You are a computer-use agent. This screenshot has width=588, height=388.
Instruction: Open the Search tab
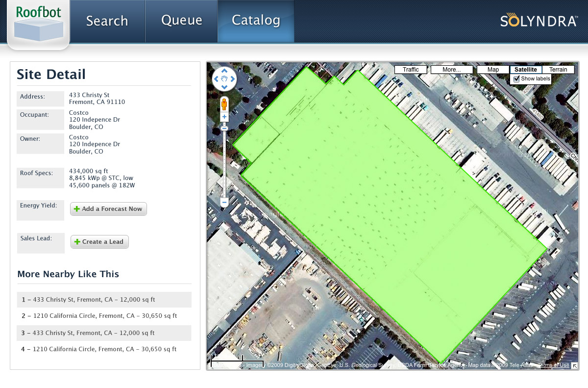107,21
